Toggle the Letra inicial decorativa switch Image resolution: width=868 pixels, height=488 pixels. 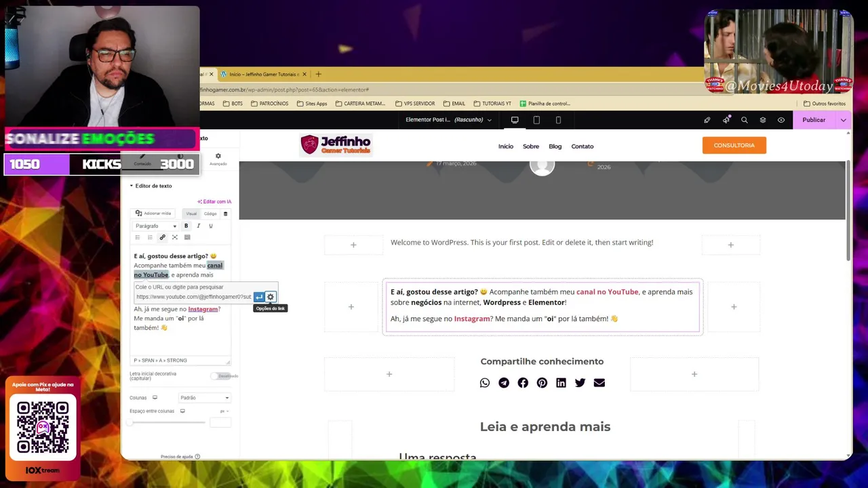coord(220,375)
